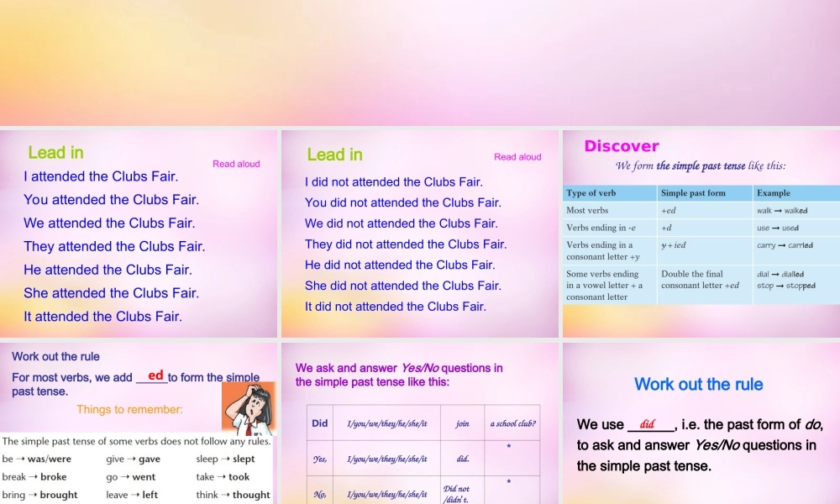Select the red 'ed' answer in the blank
The image size is (840, 504).
point(155,375)
